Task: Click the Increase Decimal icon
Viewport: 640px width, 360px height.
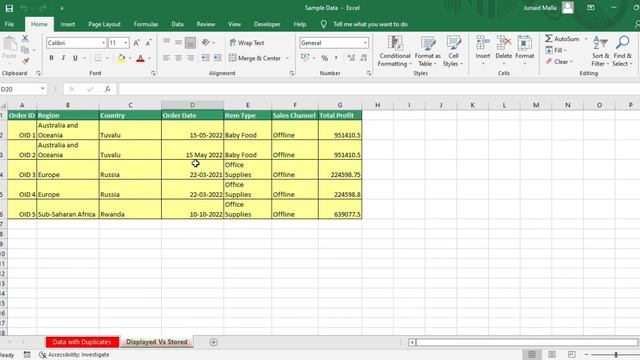Action: point(351,58)
